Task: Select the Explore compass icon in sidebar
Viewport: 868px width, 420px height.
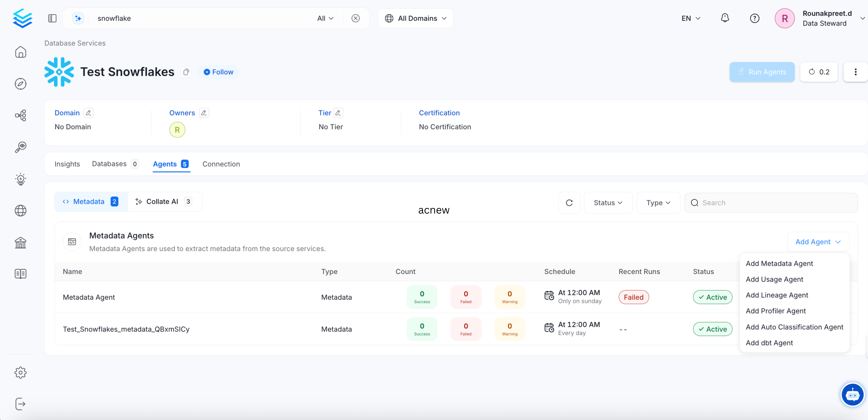Action: point(21,84)
